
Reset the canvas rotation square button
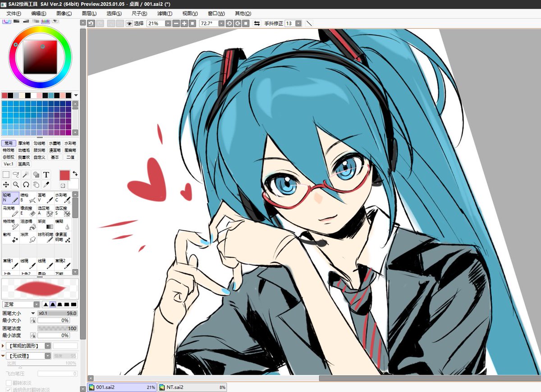click(x=245, y=23)
